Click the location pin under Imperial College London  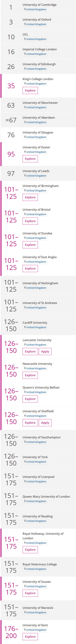25,54
